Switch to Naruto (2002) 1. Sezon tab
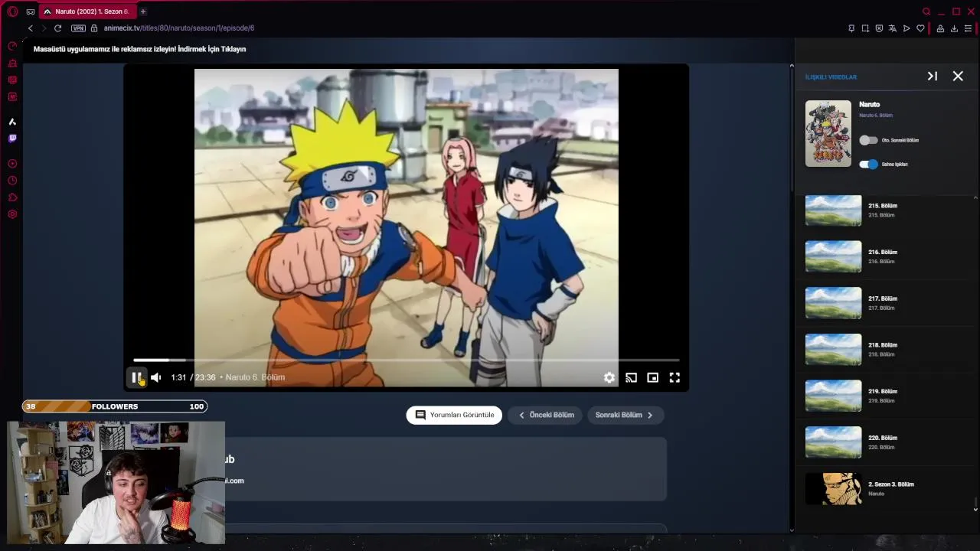 (x=87, y=11)
